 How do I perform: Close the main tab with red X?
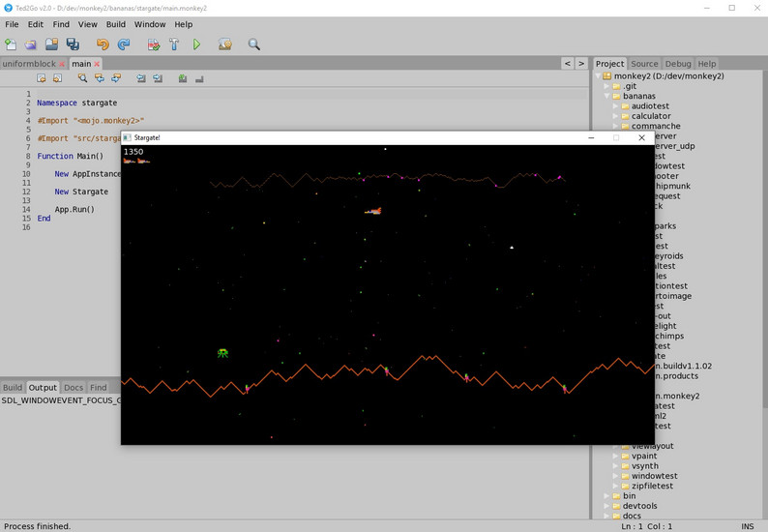pos(97,65)
